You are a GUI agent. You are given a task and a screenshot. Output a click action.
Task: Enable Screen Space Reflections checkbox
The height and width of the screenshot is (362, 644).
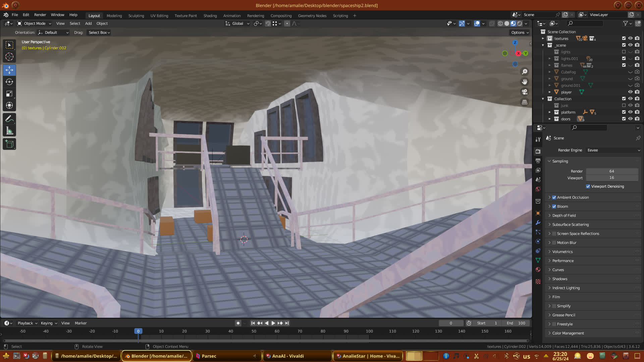pos(554,234)
